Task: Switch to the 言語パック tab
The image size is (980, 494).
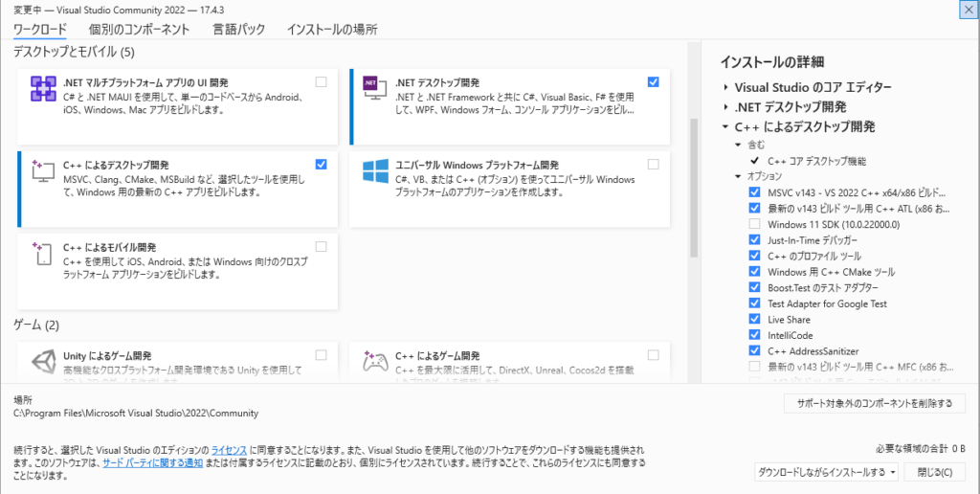Action: 238,30
